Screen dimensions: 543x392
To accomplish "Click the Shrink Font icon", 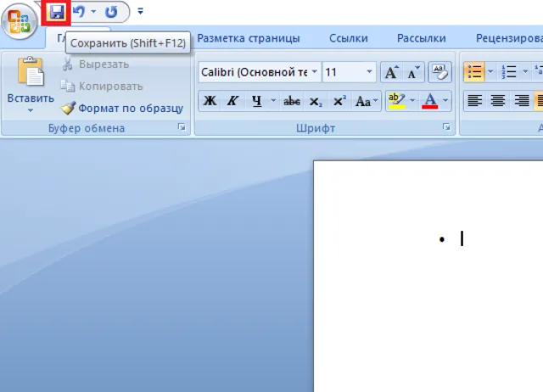I will pyautogui.click(x=413, y=72).
